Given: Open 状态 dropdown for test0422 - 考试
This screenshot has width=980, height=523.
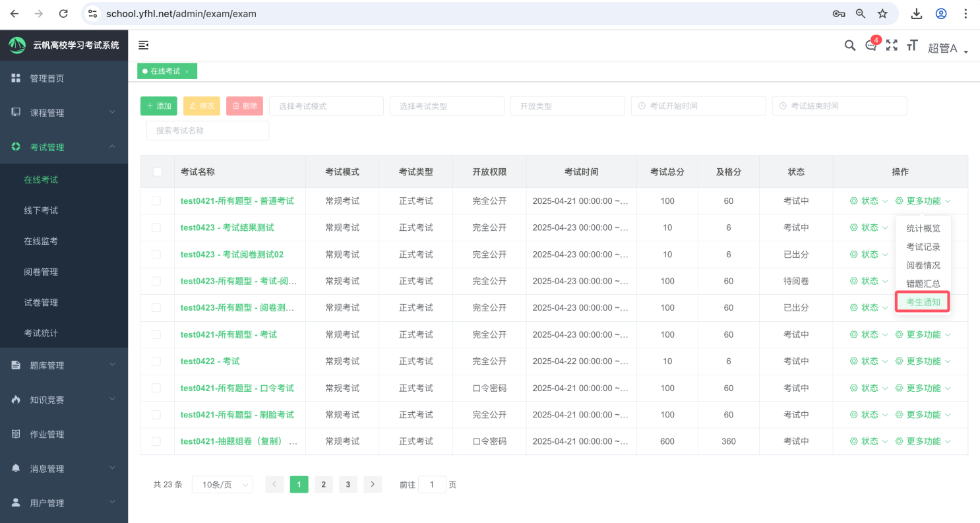Looking at the screenshot, I should (869, 361).
